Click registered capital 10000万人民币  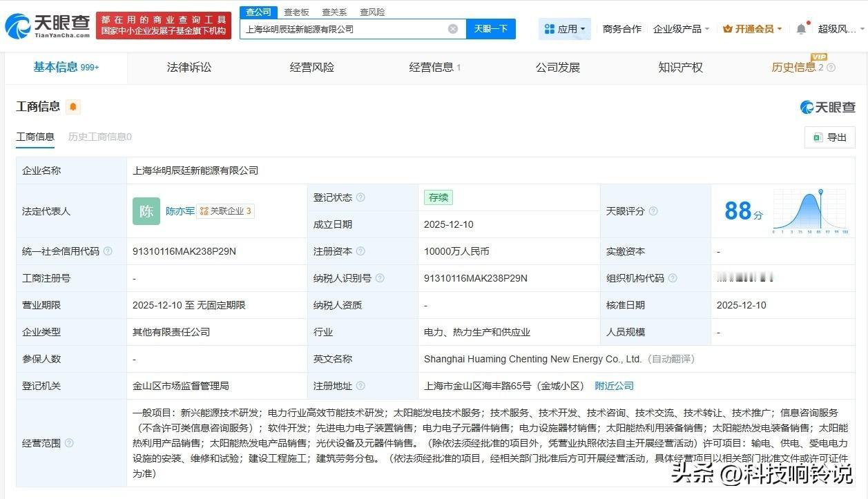click(456, 251)
